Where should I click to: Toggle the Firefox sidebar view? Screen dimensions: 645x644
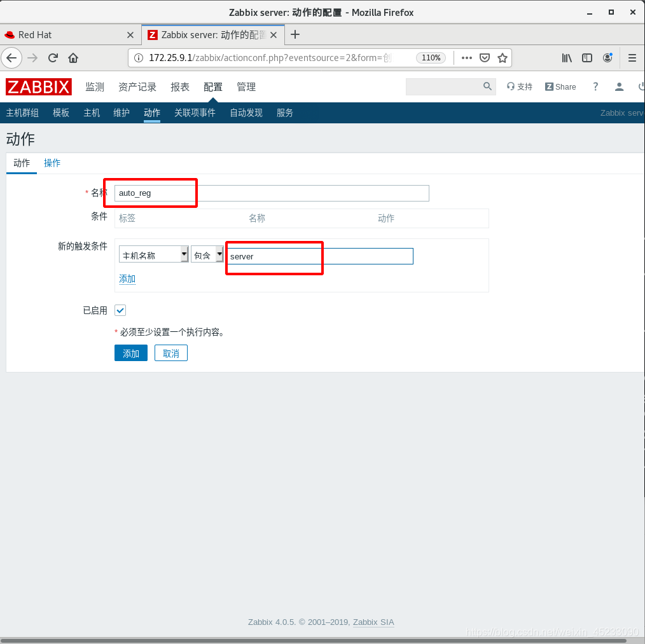point(587,58)
